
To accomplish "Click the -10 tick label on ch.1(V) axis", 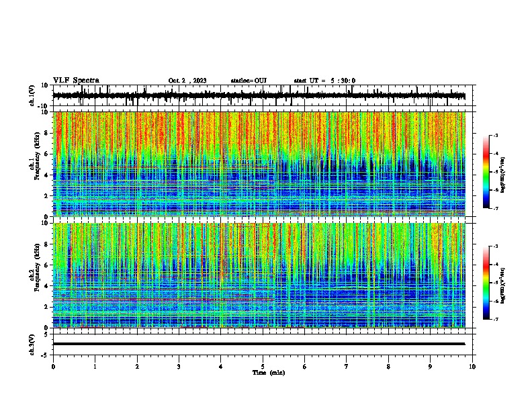I will coord(44,106).
